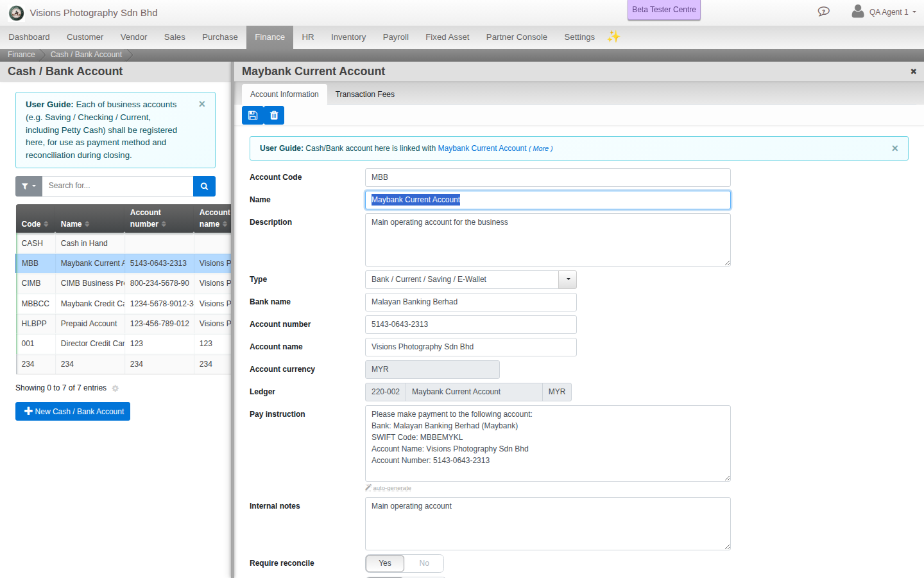924x578 pixels.
Task: Open the QA Agent 1 user menu
Action: [884, 12]
